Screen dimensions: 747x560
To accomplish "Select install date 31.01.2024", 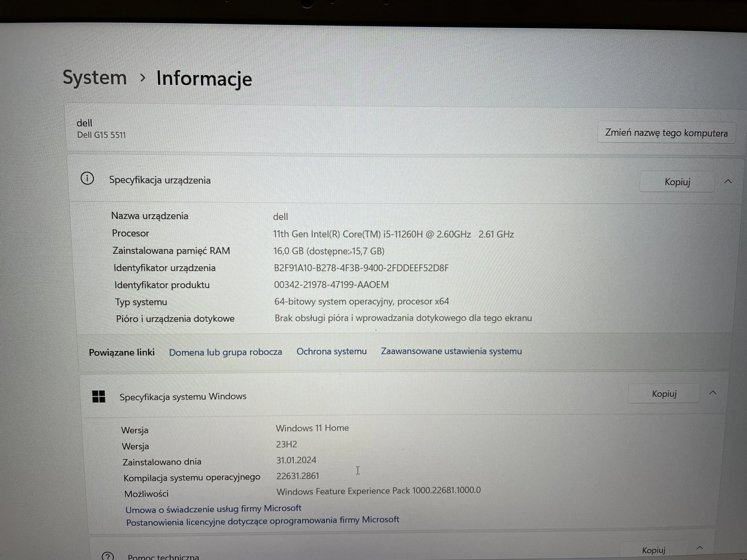I will click(x=296, y=460).
